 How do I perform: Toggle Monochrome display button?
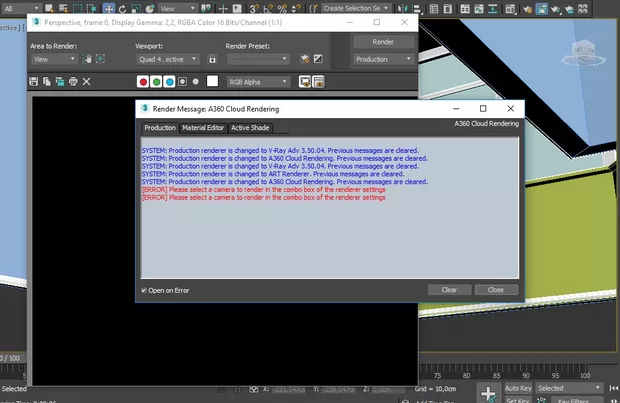[196, 82]
